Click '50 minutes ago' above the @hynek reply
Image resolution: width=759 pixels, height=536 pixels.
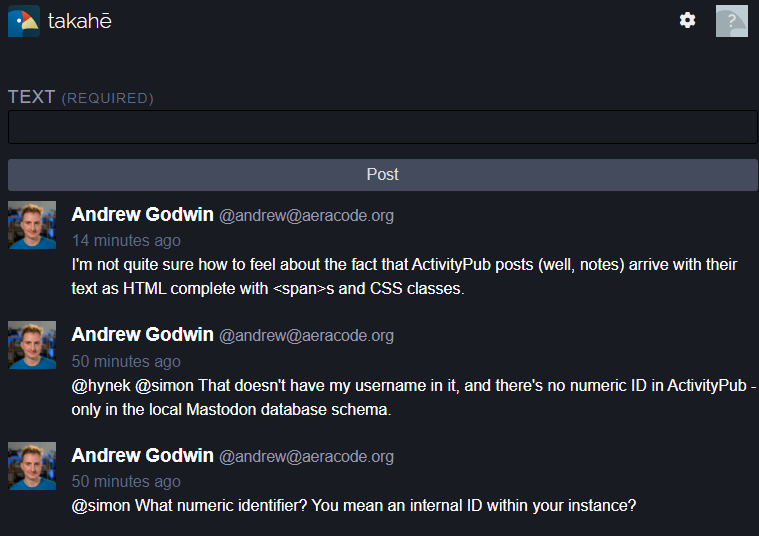click(126, 361)
